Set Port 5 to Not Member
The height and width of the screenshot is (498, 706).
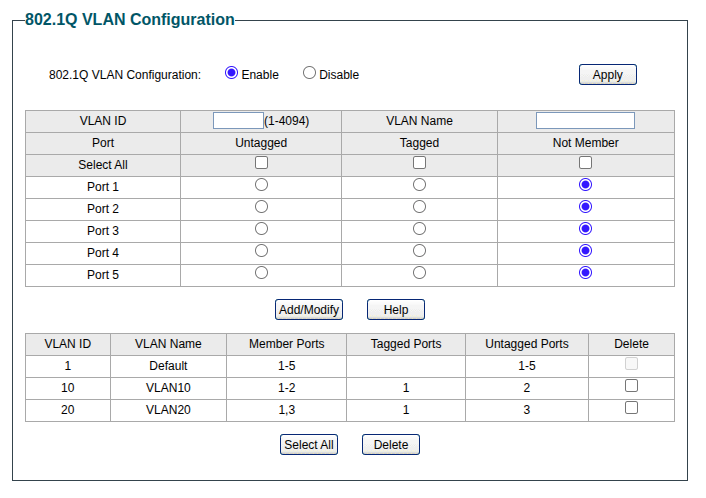click(585, 273)
